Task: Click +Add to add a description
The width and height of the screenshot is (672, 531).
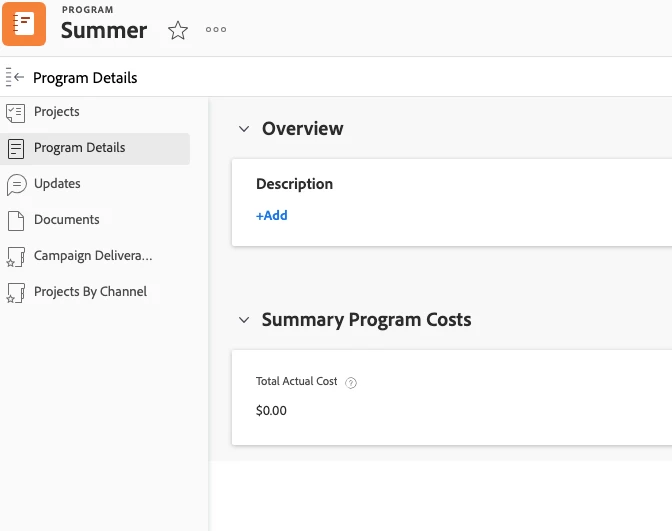Action: (272, 215)
